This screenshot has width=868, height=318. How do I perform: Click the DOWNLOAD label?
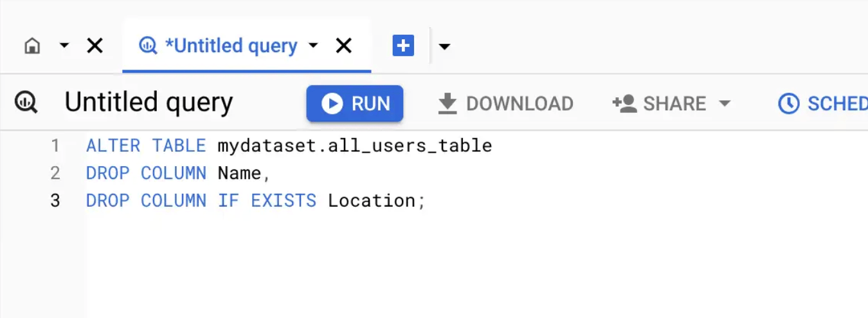520,104
